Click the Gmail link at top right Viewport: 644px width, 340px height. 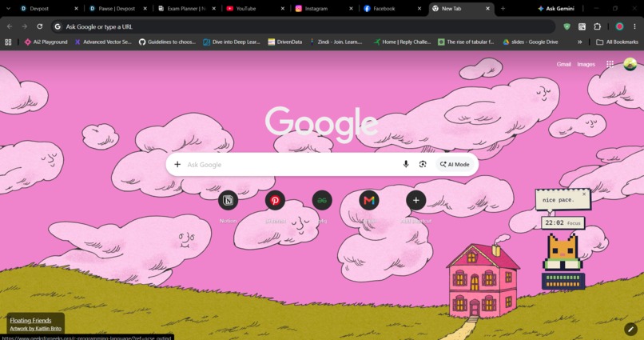(x=563, y=64)
